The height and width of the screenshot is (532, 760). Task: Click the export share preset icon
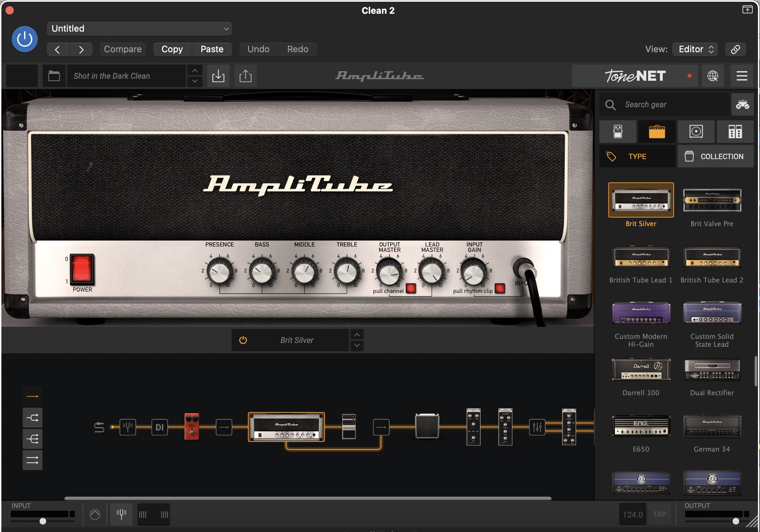[245, 76]
